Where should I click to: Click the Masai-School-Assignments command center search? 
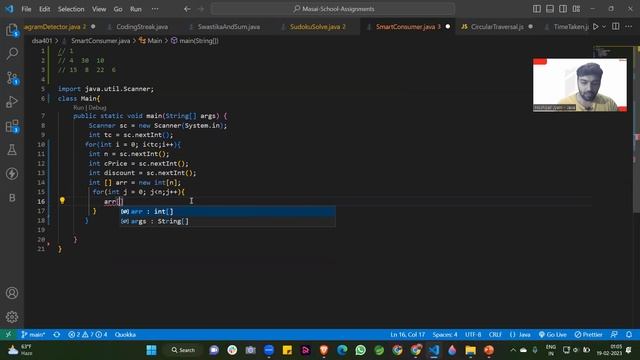(333, 9)
